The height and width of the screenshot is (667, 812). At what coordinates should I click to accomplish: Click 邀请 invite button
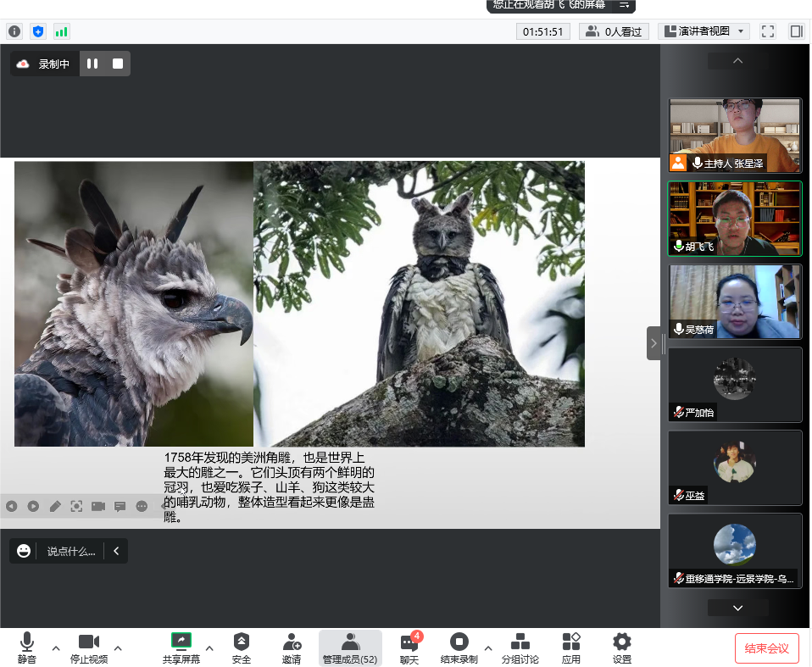pos(292,648)
